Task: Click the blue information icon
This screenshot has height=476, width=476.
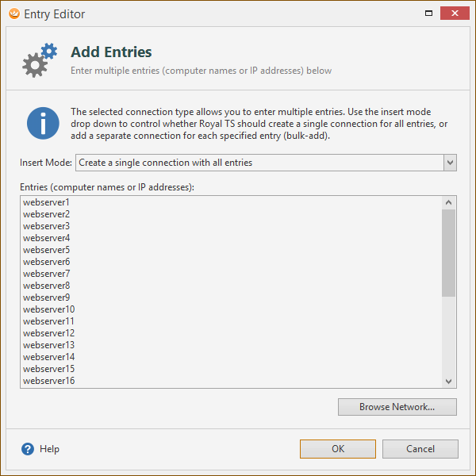Action: coord(43,123)
